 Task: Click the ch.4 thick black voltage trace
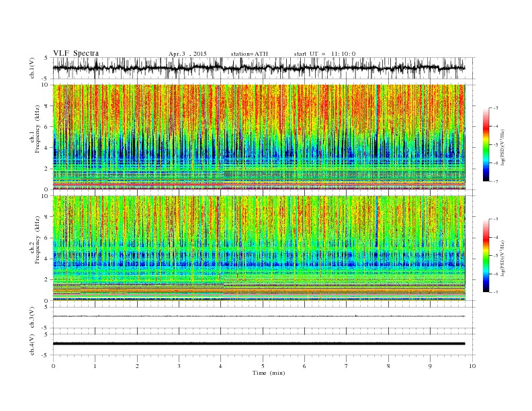pos(259,344)
